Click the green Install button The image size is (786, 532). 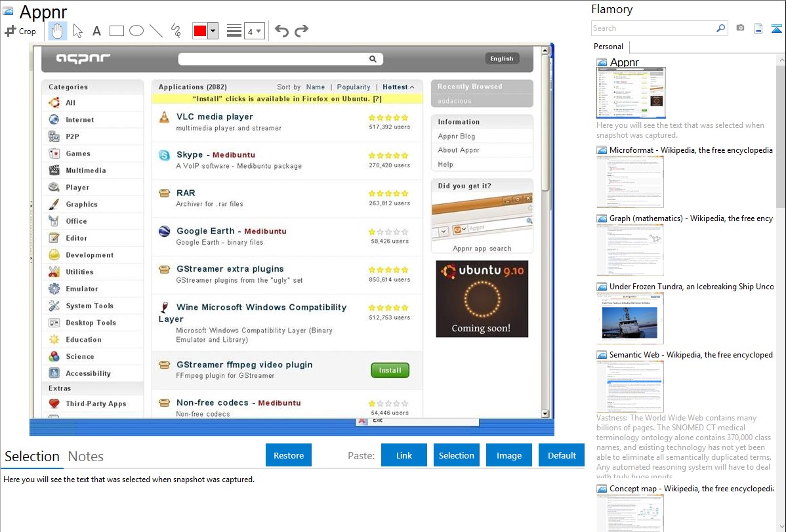(390, 370)
